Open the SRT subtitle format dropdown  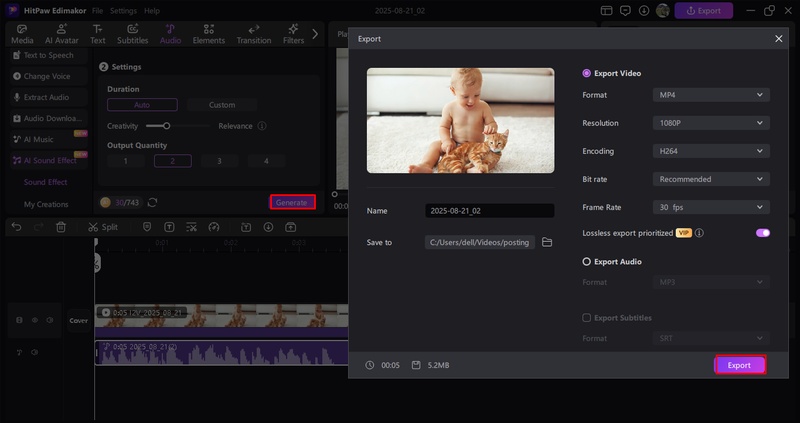(711, 338)
